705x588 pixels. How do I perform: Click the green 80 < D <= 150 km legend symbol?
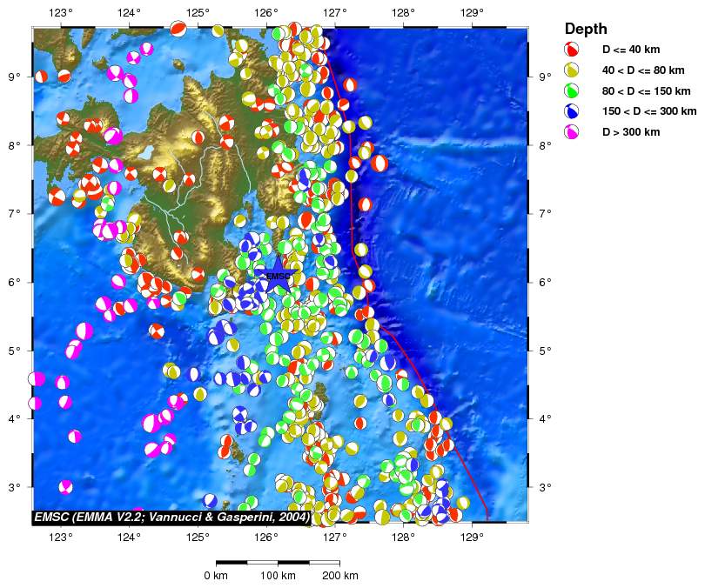pyautogui.click(x=573, y=90)
